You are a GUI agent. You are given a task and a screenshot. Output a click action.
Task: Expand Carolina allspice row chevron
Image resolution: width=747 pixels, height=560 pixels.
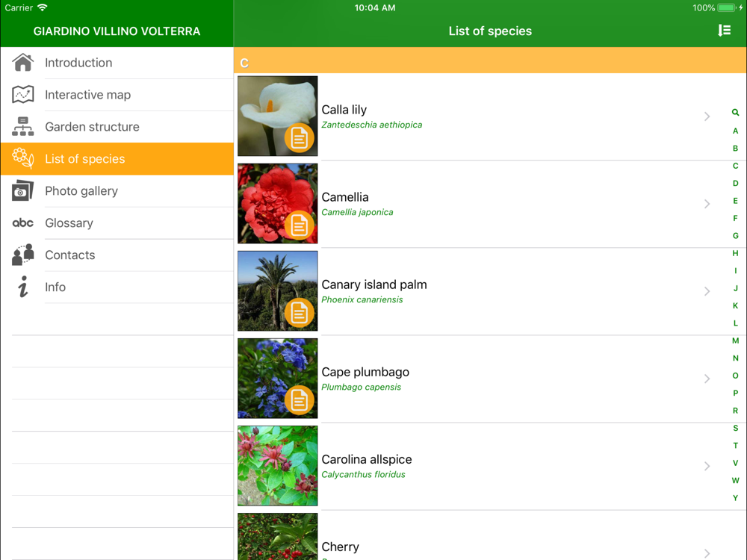[707, 466]
